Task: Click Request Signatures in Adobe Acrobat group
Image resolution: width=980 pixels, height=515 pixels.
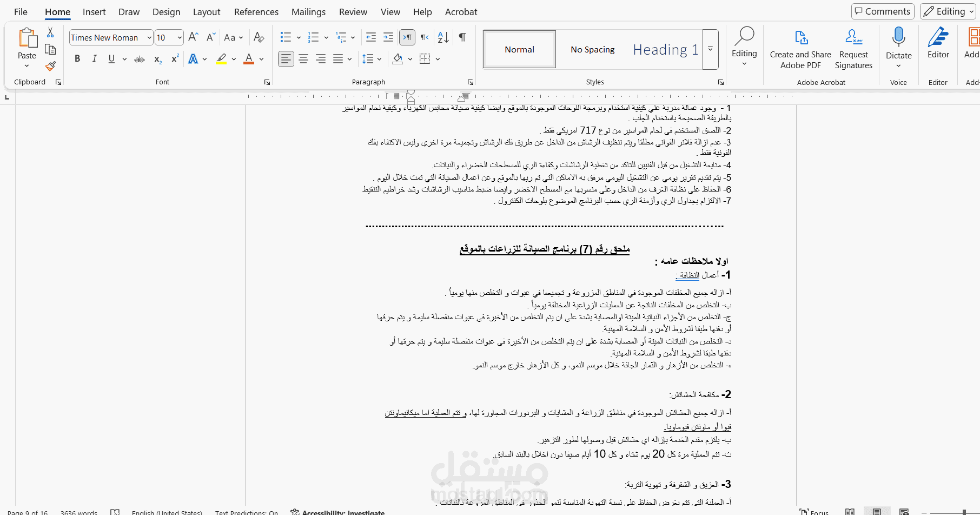Action: (x=853, y=49)
